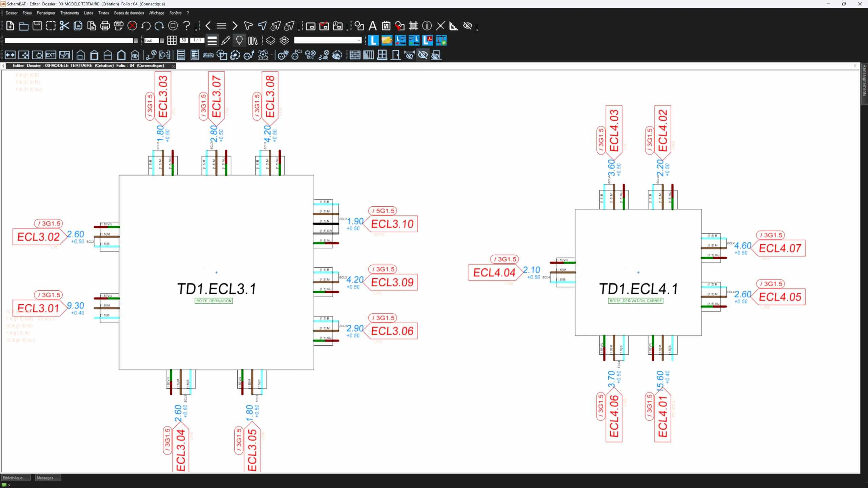Click the brick wall icon
Screen dimensions: 868x488
pyautogui.click(x=355, y=55)
